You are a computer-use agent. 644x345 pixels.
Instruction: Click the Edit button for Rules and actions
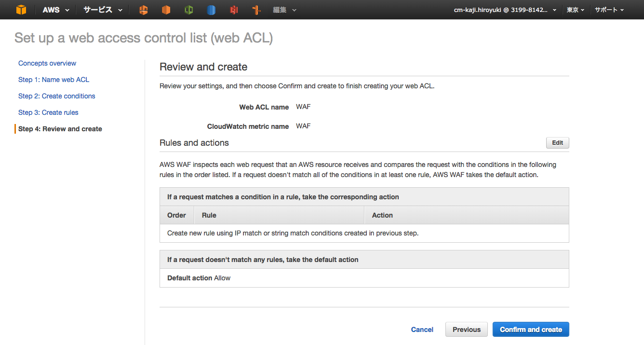coord(558,143)
